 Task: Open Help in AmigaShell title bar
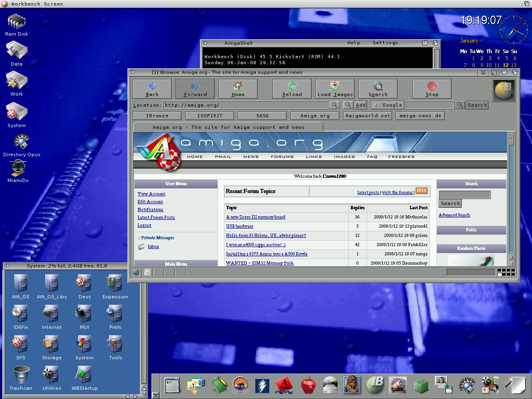pos(357,43)
